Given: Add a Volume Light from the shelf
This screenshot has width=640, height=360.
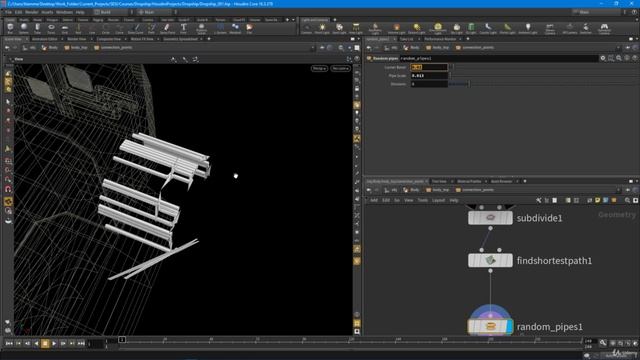Looking at the screenshot, I should click(396, 29).
